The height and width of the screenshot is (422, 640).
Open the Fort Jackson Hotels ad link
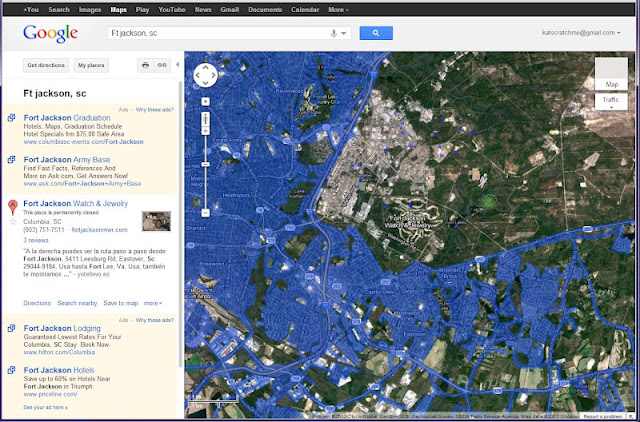[59, 370]
